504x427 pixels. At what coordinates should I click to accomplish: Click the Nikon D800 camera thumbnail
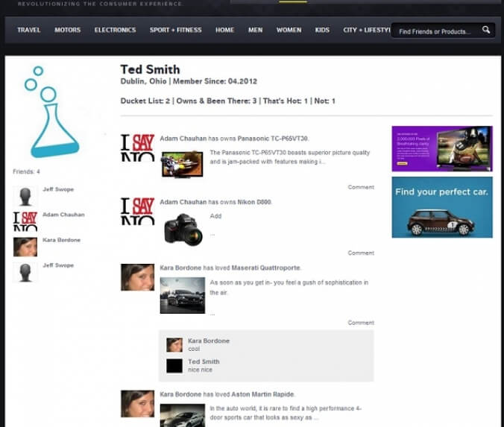(183, 230)
